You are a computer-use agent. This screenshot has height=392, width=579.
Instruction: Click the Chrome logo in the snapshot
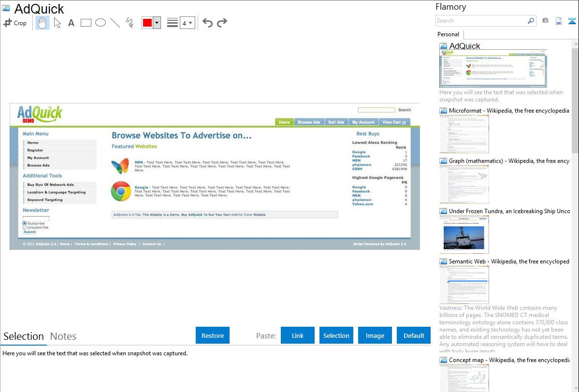click(x=121, y=191)
